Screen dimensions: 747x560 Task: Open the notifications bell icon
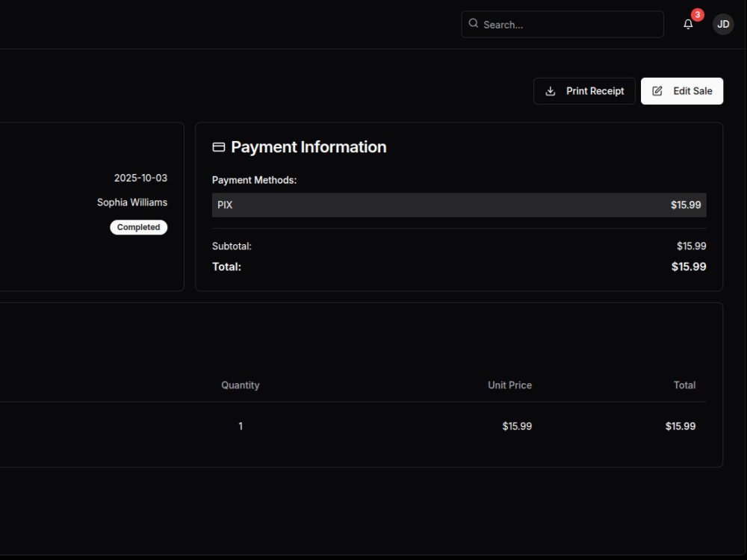[688, 25]
